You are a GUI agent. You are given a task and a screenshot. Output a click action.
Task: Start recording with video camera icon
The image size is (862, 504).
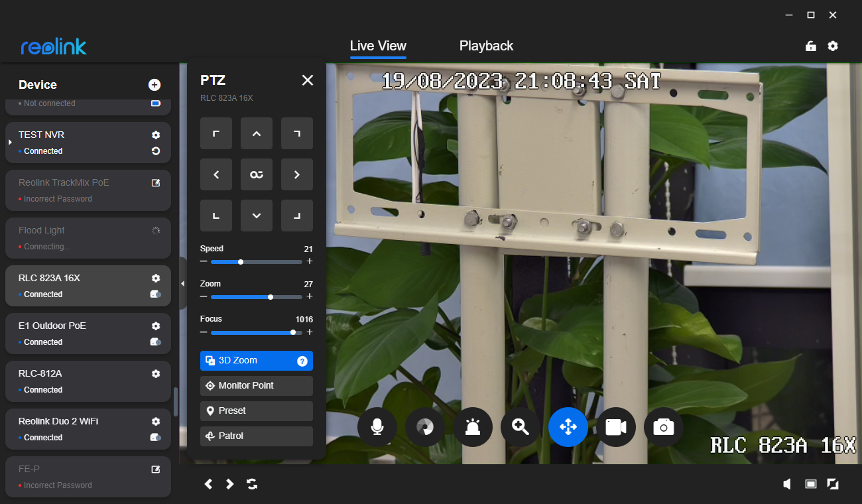(616, 427)
